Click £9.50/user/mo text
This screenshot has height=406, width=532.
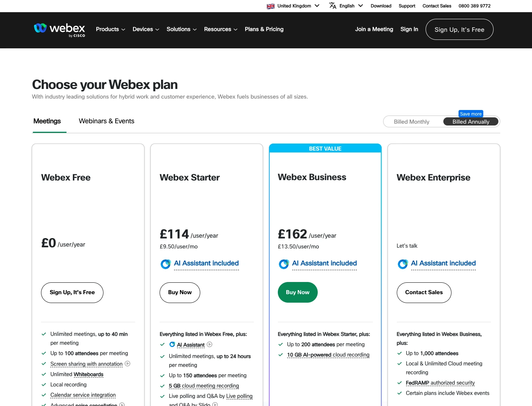point(178,247)
